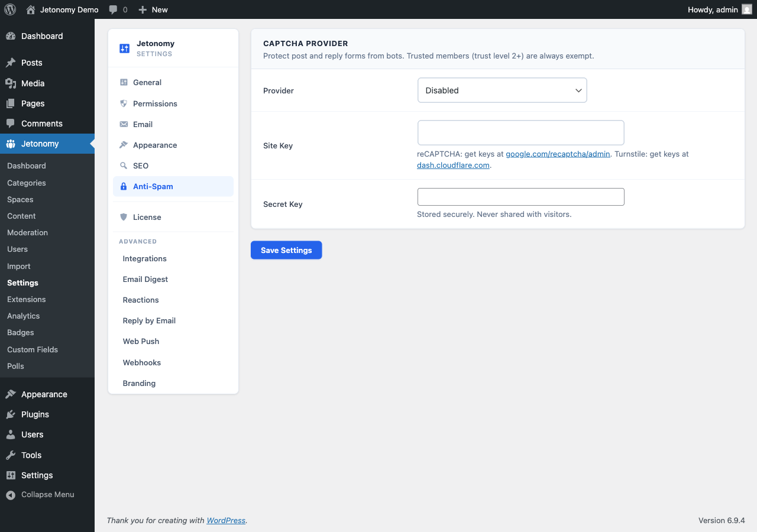Screen dimensions: 757x532
Task: Select the General settings icon in Jetonomy sidebar
Action: point(124,82)
